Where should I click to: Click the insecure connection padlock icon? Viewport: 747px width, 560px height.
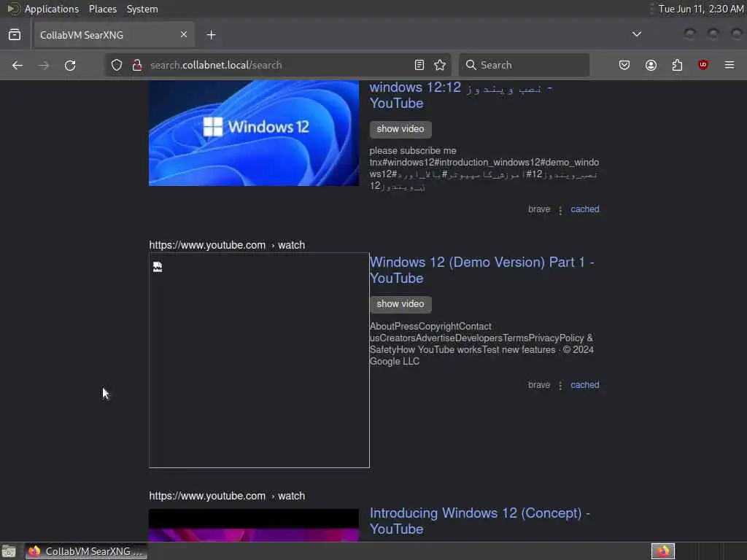tap(137, 65)
